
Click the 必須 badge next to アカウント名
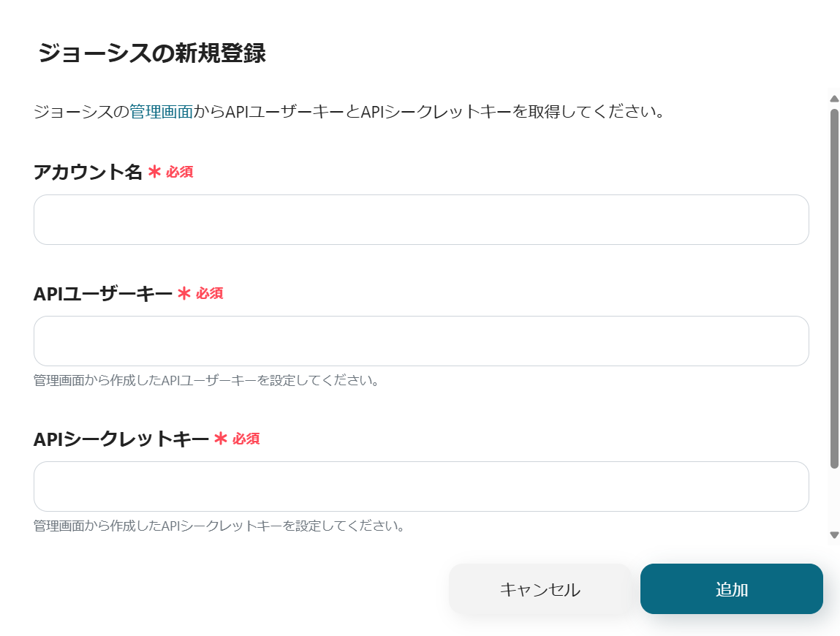tap(180, 173)
